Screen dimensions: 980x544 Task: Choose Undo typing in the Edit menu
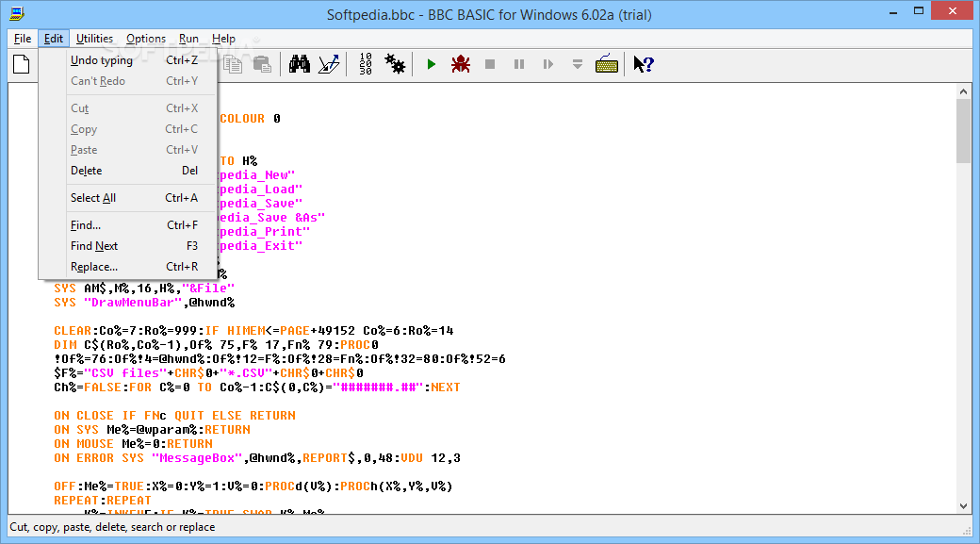pos(128,60)
